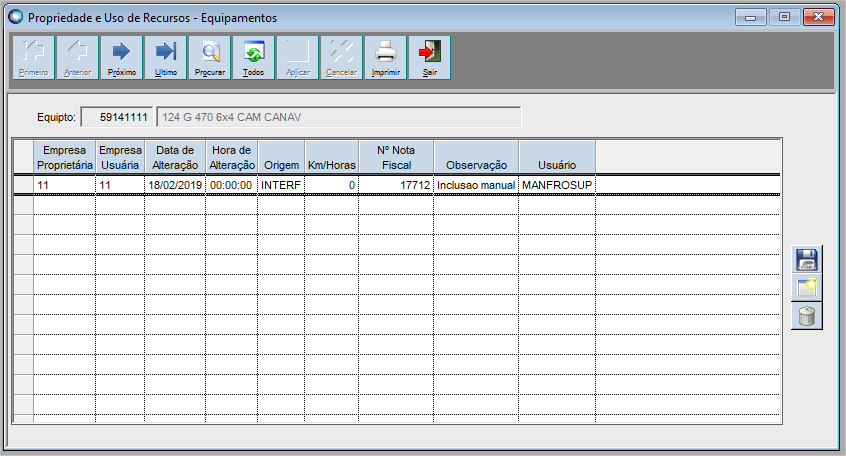This screenshot has width=846, height=456.
Task: Delete record with the trash can icon
Action: 807,316
